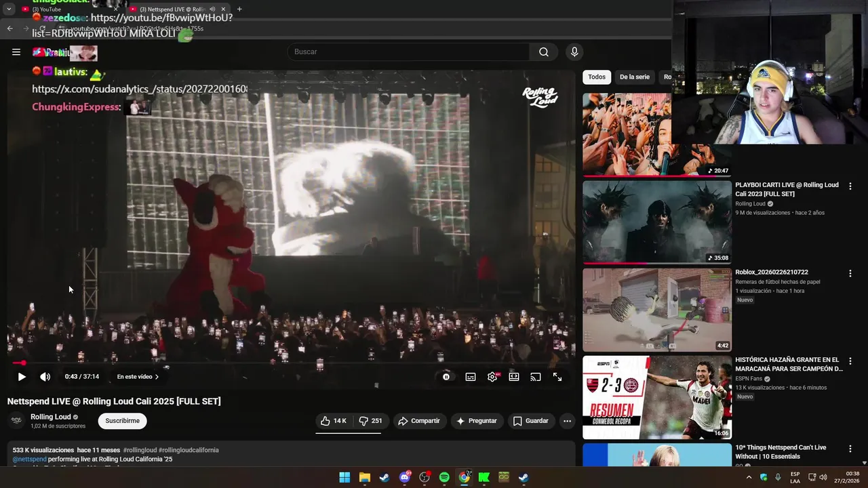The width and height of the screenshot is (868, 488).
Task: Open options menu for the Roblox video
Action: point(850,273)
